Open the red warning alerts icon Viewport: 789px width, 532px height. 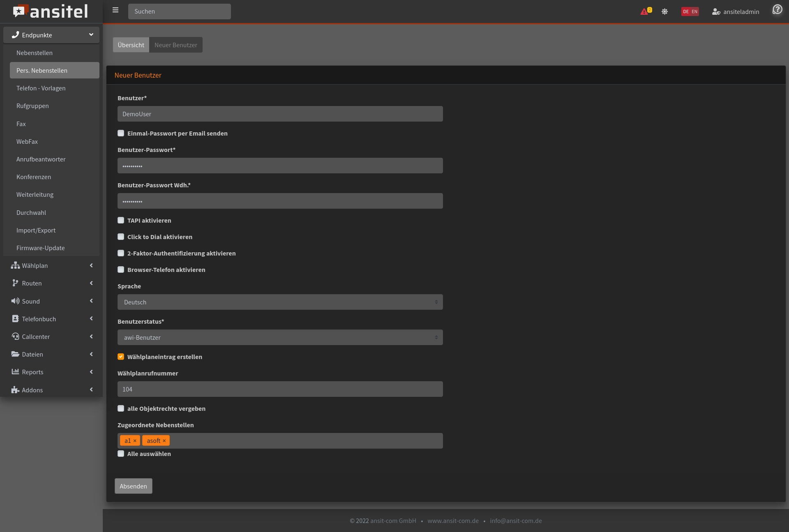644,12
